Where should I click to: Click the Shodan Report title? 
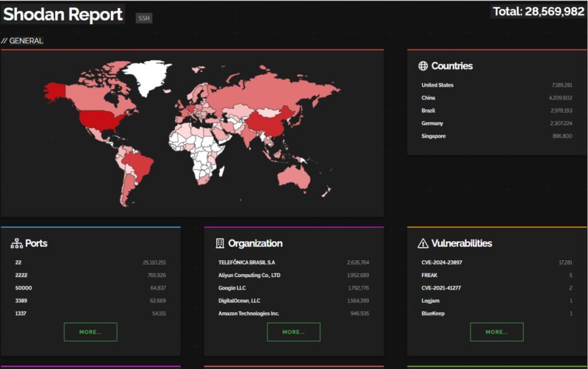pos(63,14)
